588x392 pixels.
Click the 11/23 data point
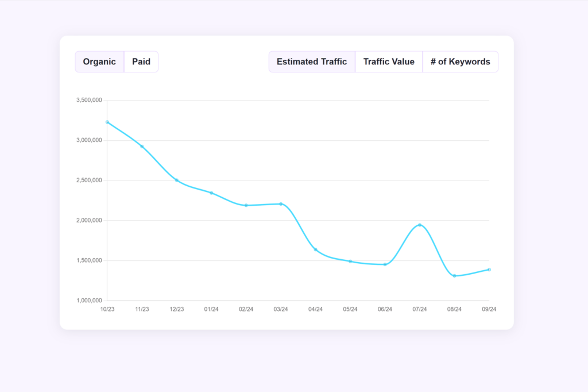[141, 145]
